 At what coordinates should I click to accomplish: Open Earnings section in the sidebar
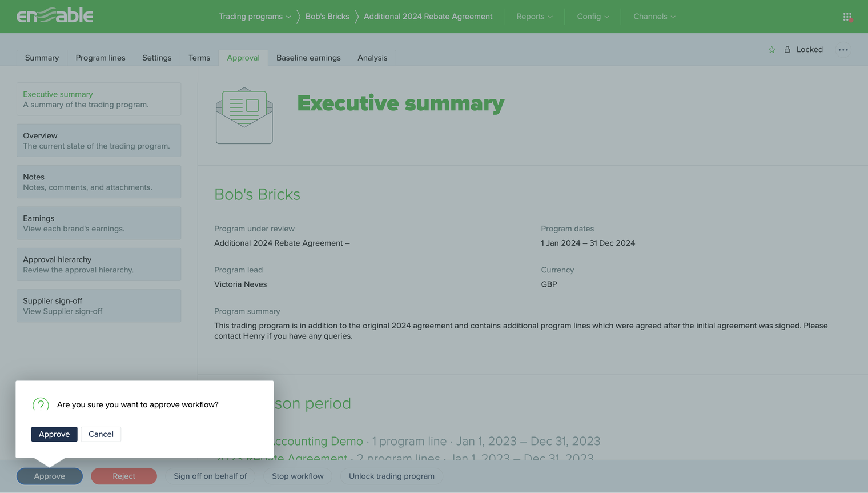(99, 223)
